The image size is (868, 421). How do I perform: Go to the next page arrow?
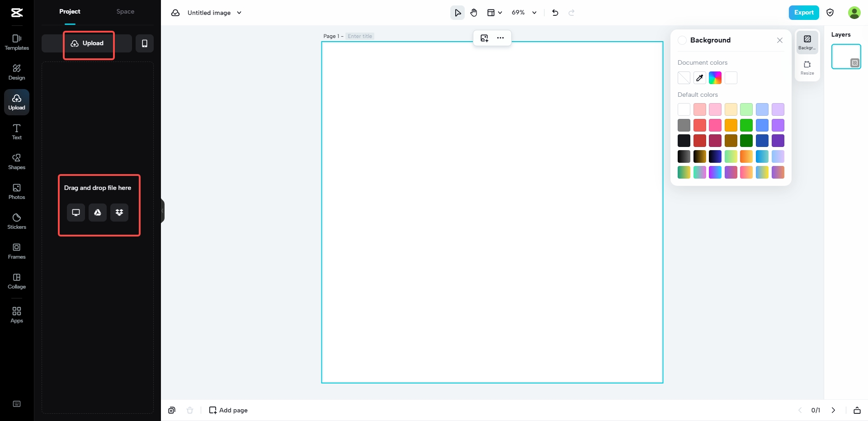pyautogui.click(x=833, y=410)
